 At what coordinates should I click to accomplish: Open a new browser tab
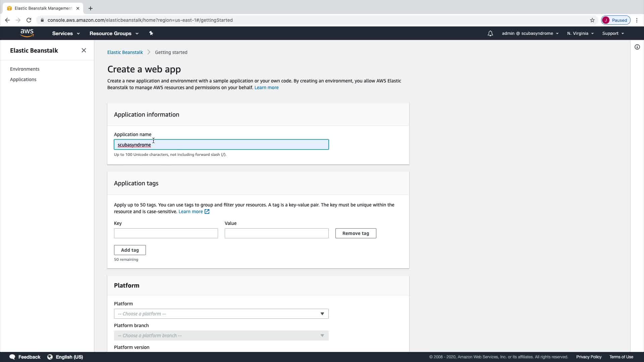[90, 8]
